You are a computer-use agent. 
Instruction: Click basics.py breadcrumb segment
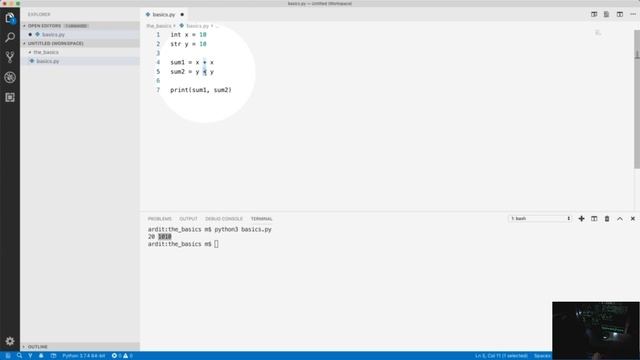click(197, 26)
